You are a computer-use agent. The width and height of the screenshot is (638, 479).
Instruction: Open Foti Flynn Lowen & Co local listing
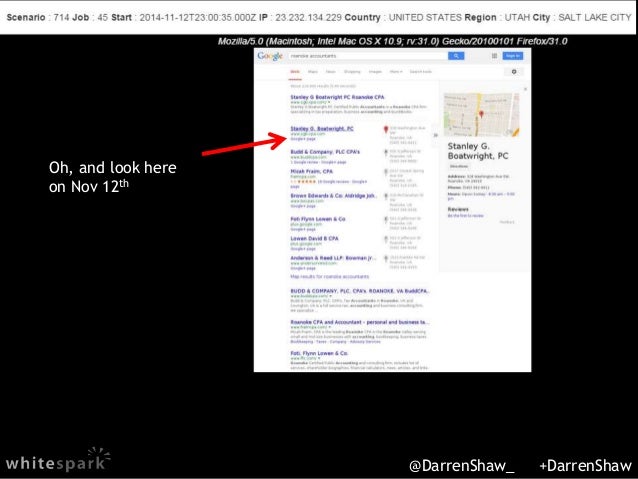[318, 219]
